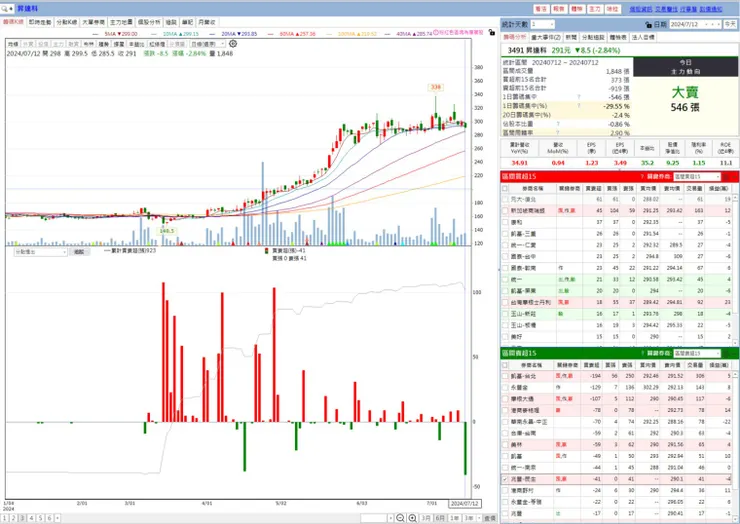
Task: Click the 追蹤 button below the chart
Action: click(x=79, y=252)
